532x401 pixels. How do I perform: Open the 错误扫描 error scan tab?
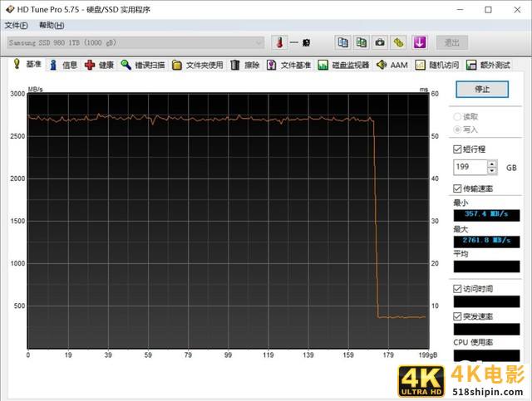coord(143,65)
